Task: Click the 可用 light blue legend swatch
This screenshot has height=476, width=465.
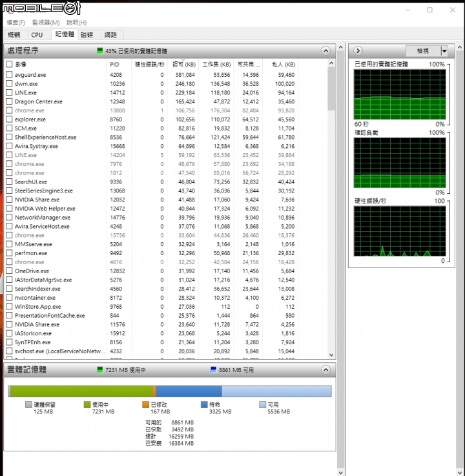Action: [x=263, y=404]
